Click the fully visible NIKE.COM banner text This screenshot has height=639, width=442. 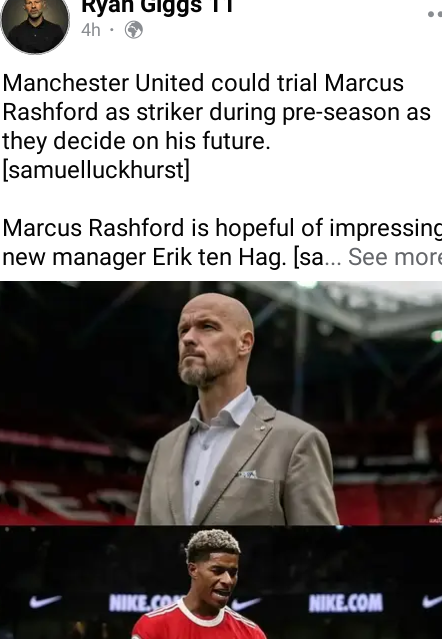tap(346, 603)
